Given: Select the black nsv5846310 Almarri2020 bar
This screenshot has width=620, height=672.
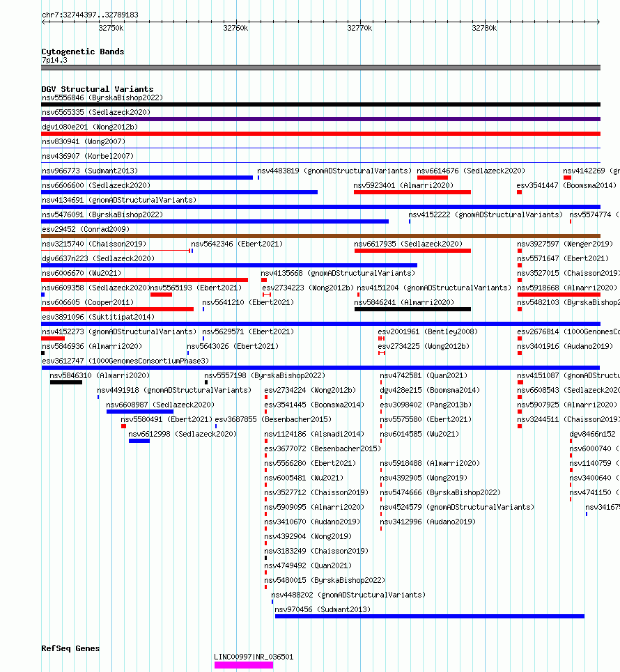Looking at the screenshot, I should coord(66,382).
